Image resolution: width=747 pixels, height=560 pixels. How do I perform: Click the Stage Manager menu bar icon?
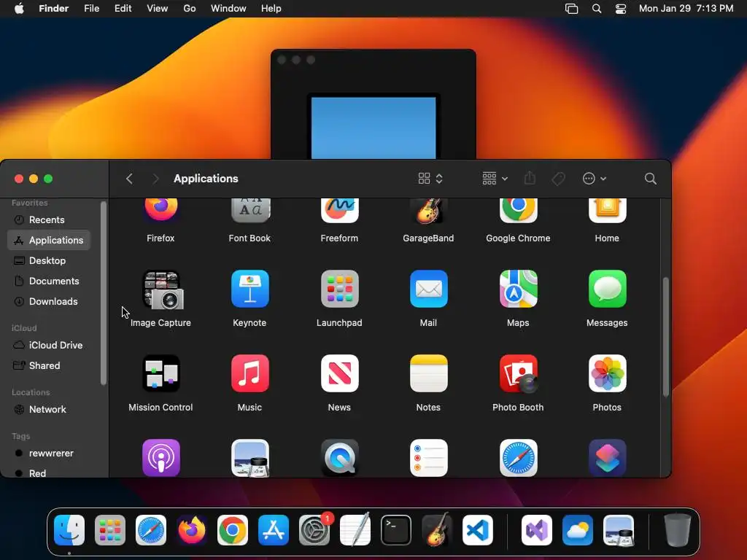[571, 9]
